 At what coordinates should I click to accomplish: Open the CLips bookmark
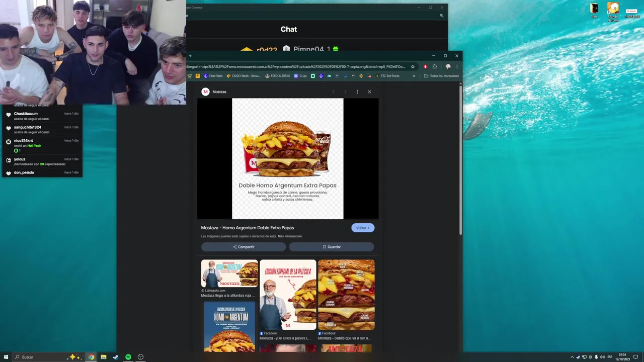pyautogui.click(x=300, y=76)
